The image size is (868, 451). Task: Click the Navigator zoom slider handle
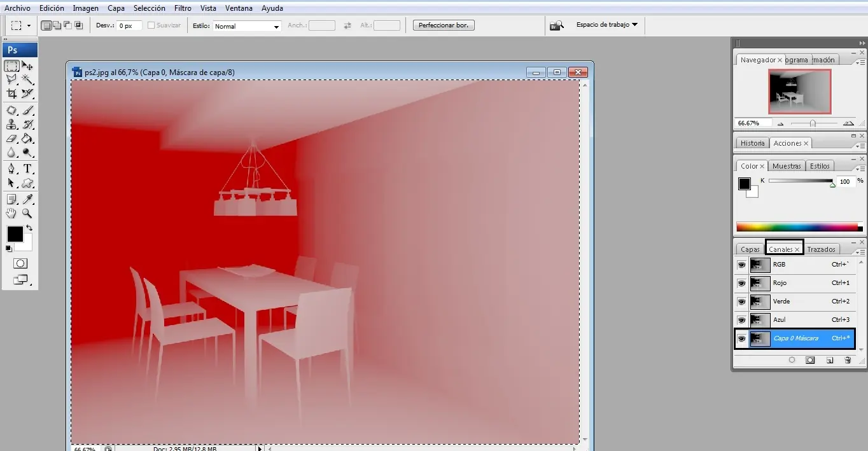pyautogui.click(x=813, y=123)
